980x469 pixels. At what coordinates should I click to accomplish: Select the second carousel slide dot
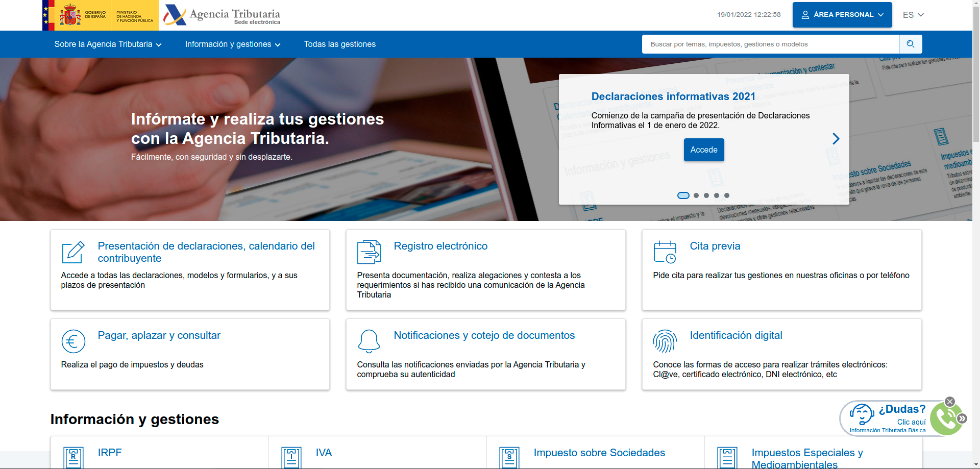tap(696, 195)
